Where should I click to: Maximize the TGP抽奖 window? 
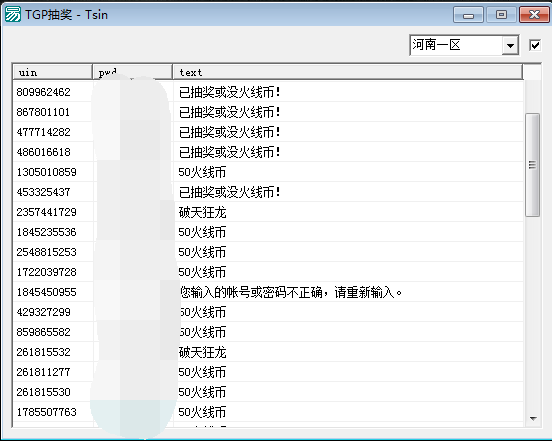[501, 15]
